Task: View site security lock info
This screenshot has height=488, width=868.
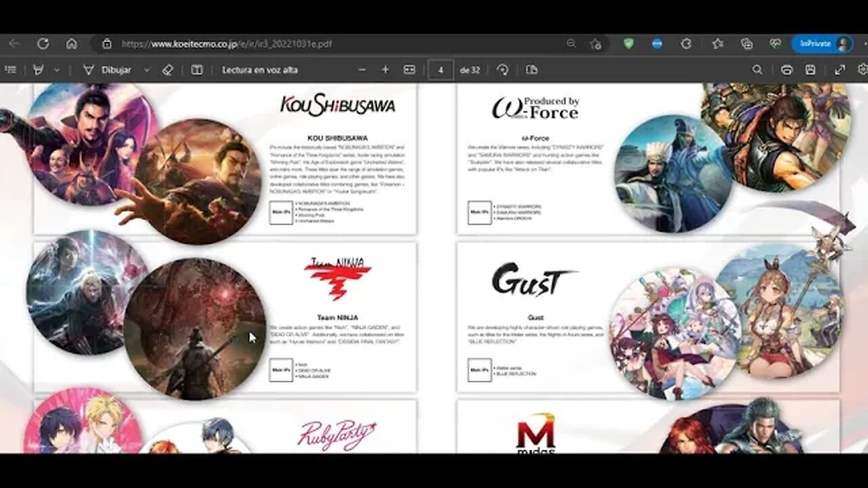Action: 106,43
